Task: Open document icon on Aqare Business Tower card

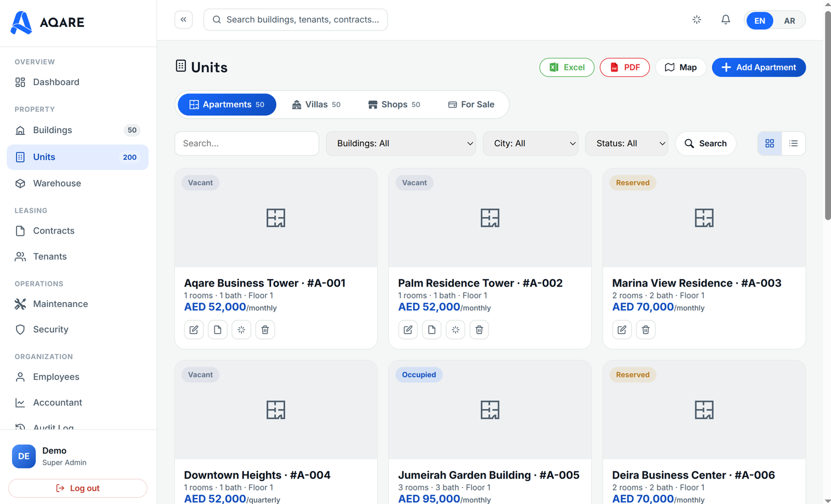Action: coord(218,330)
